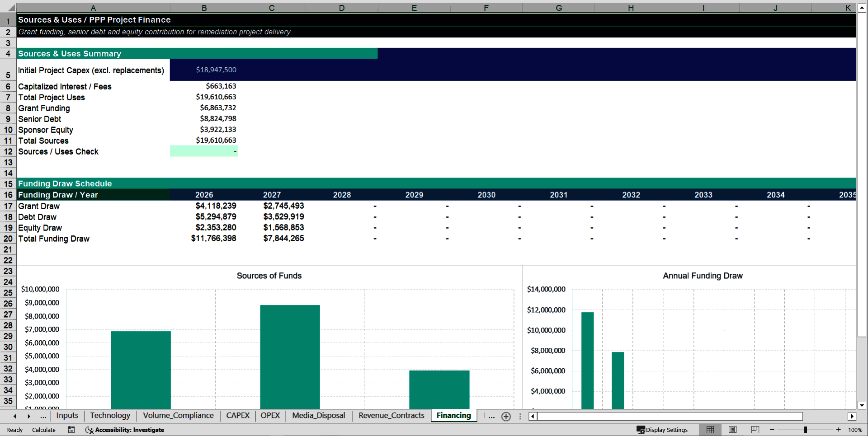Screen dimensions: 868x436
Task: Click the 2030 year header cell
Action: pos(486,195)
